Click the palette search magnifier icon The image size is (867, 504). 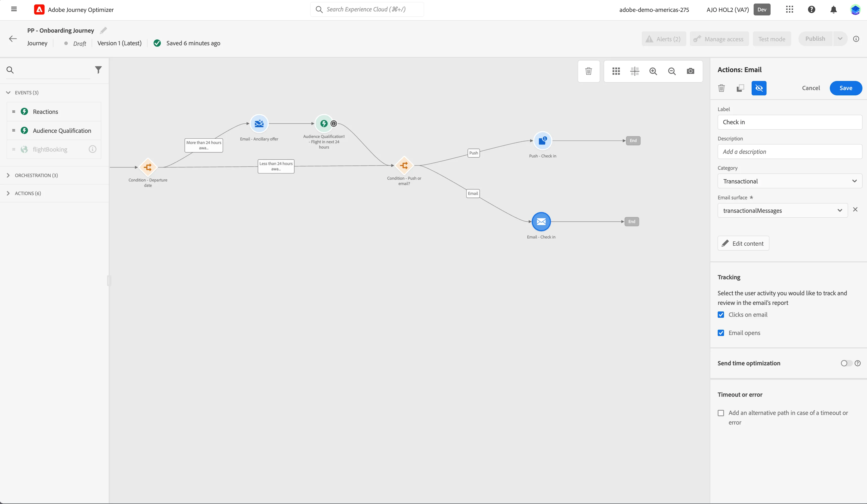(10, 70)
